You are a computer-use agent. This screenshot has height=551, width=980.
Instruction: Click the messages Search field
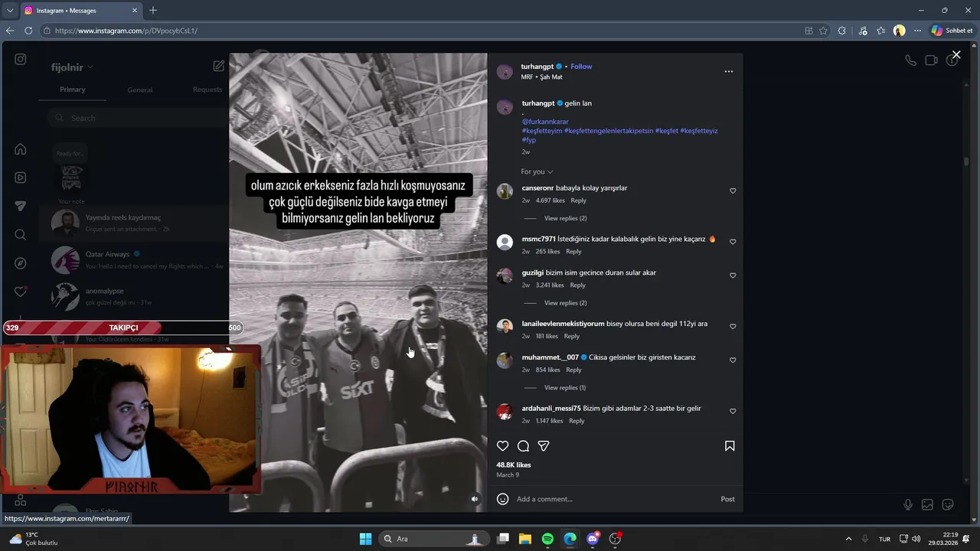click(138, 118)
